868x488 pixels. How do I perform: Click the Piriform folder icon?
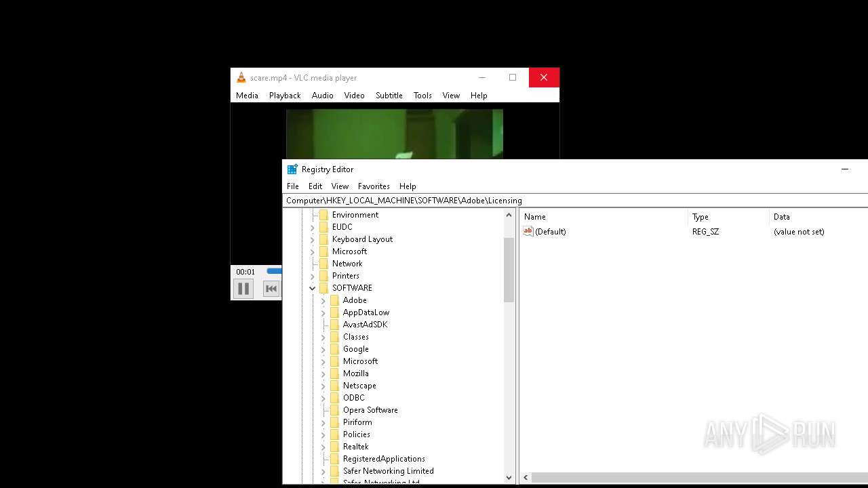click(334, 422)
